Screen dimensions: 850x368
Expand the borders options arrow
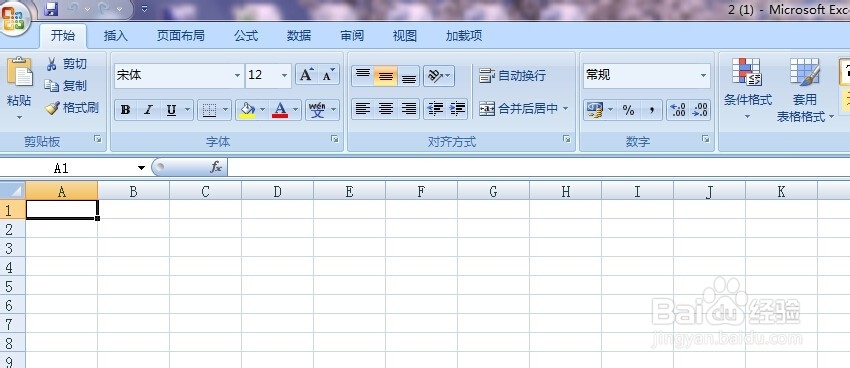click(x=226, y=110)
